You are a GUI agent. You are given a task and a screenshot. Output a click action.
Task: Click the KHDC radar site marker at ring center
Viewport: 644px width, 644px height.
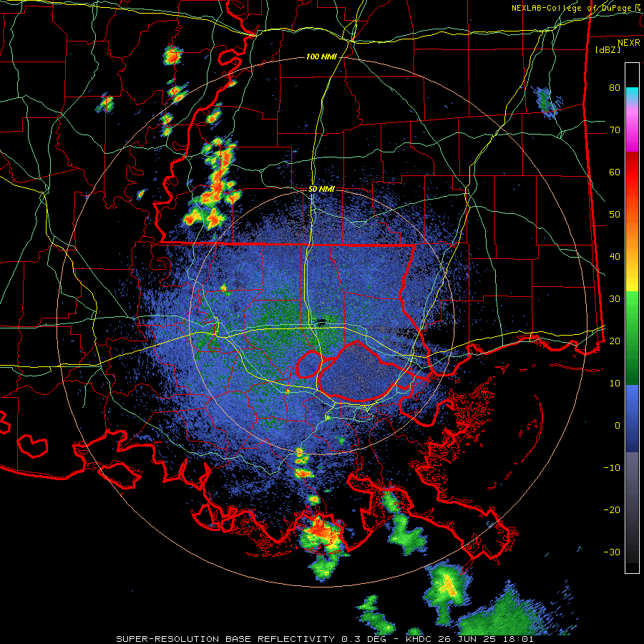[321, 321]
